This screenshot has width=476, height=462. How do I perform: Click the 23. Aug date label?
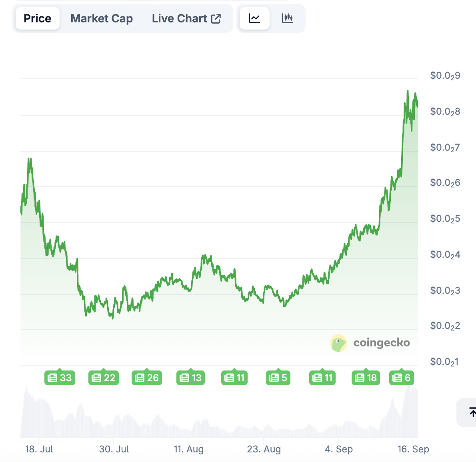point(264,449)
